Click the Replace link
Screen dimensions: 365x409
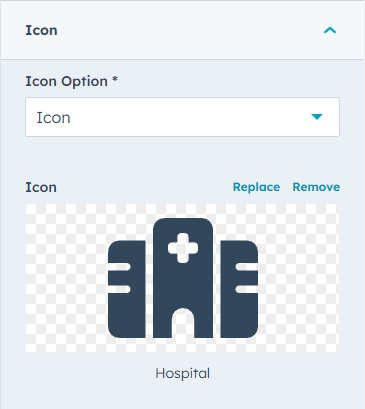(x=256, y=187)
